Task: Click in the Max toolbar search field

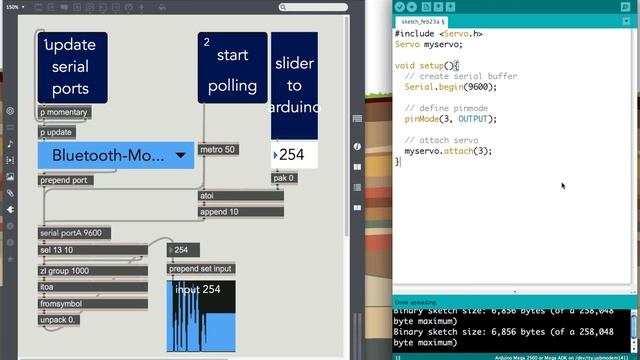Action: [313, 7]
